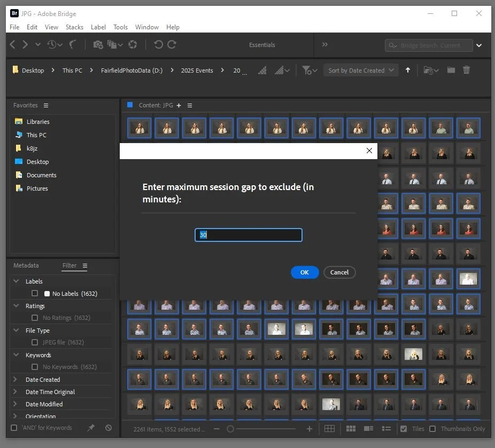Click the Reveal recent file clock icon
Viewport: 495px width, 448px height.
coord(52,45)
